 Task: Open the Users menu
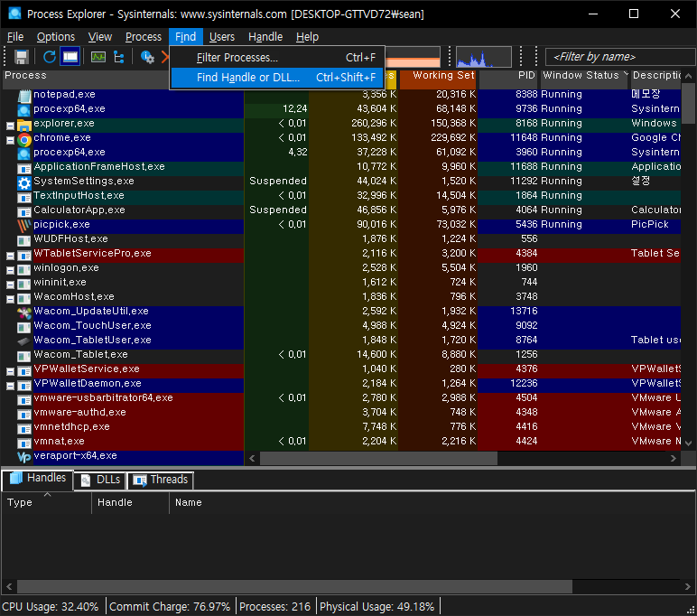(222, 36)
